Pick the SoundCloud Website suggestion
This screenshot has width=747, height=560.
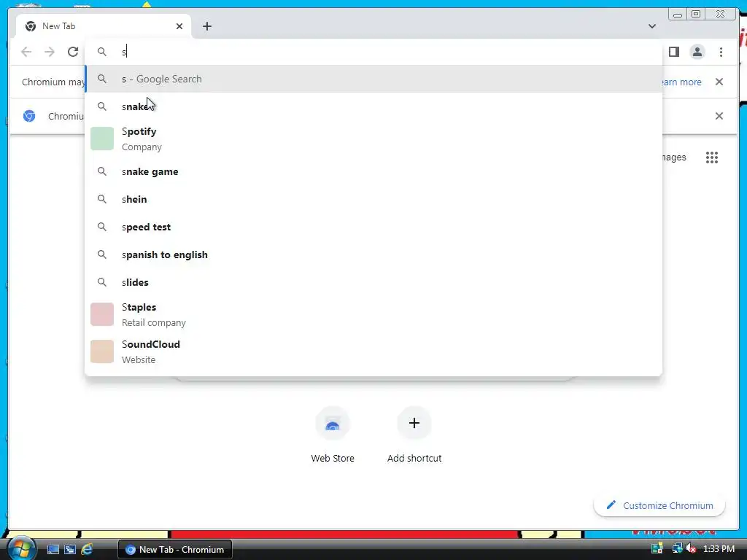(373, 351)
